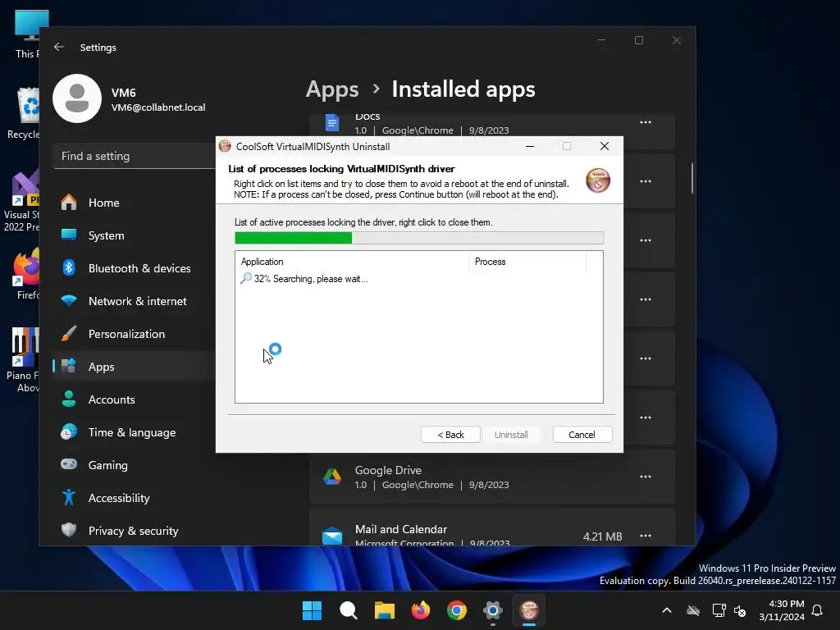Open File Explorer from taskbar

(x=384, y=610)
